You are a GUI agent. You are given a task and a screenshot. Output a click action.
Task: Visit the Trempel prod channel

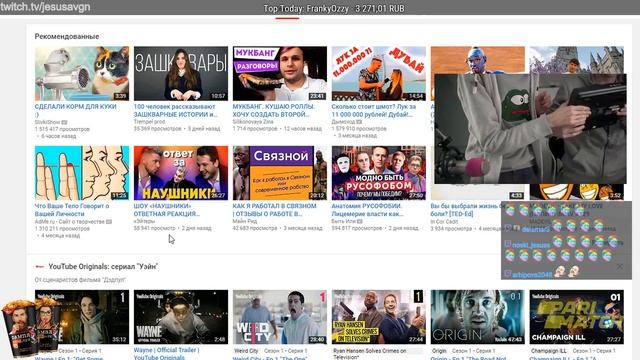149,122
